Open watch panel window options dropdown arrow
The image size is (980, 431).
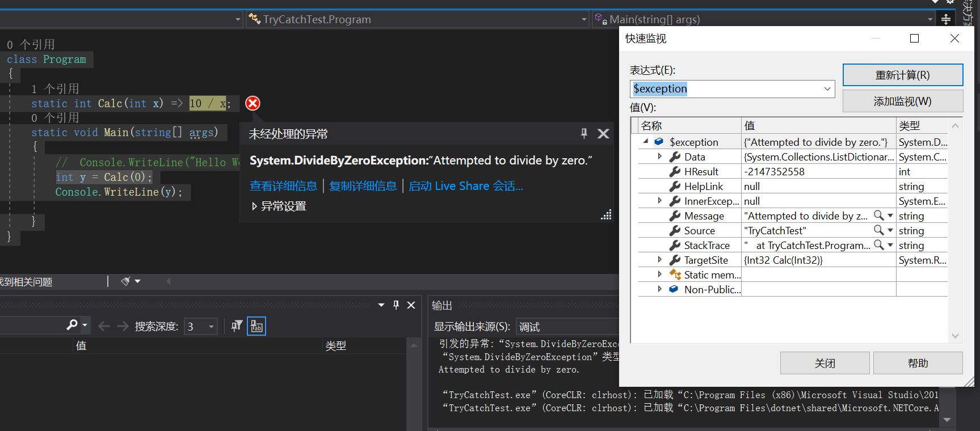[381, 305]
